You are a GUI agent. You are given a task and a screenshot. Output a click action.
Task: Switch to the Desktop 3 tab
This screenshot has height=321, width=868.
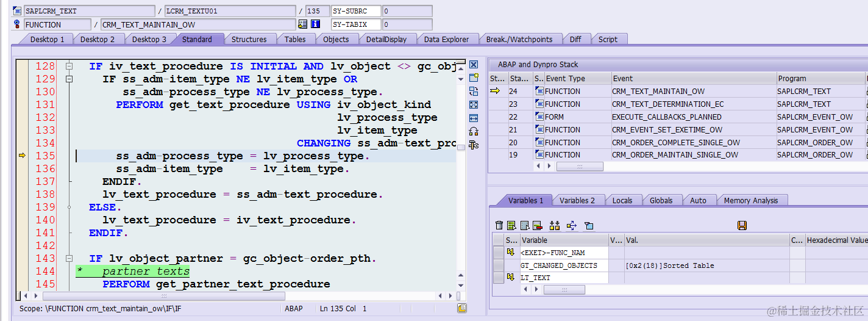(x=149, y=39)
